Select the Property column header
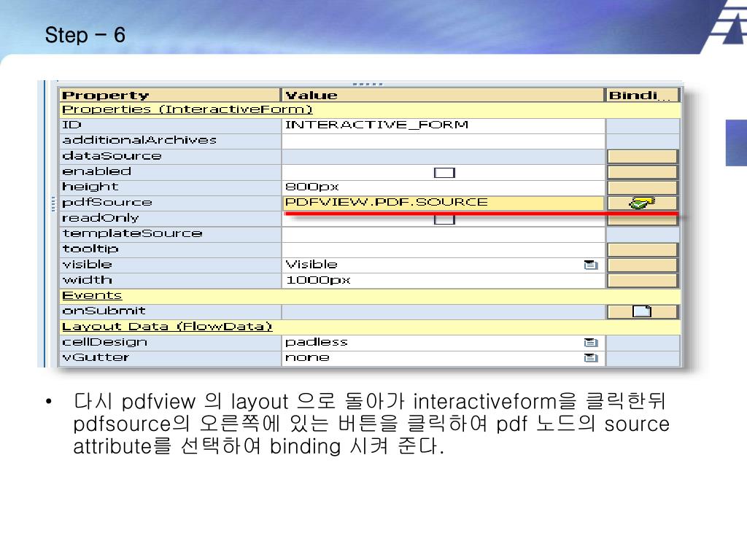Image resolution: width=747 pixels, height=560 pixels. [x=169, y=95]
